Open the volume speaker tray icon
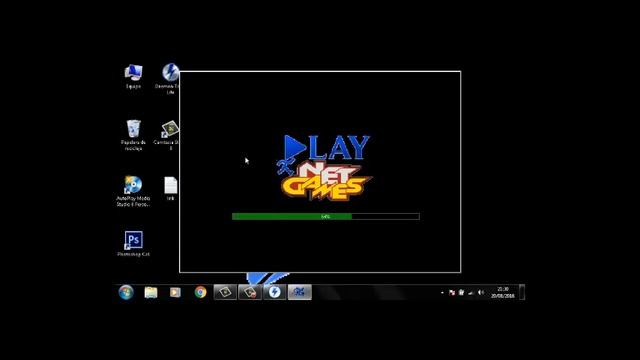This screenshot has width=640, height=360. [481, 293]
